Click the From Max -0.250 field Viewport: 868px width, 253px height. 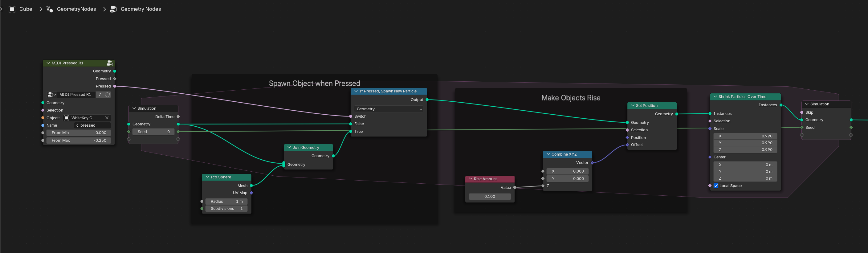79,141
